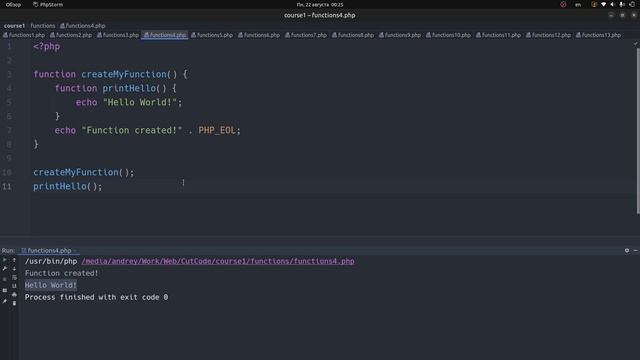Image resolution: width=640 pixels, height=360 pixels.
Task: Click Up the Stack Trace arrow
Action: coord(14,260)
